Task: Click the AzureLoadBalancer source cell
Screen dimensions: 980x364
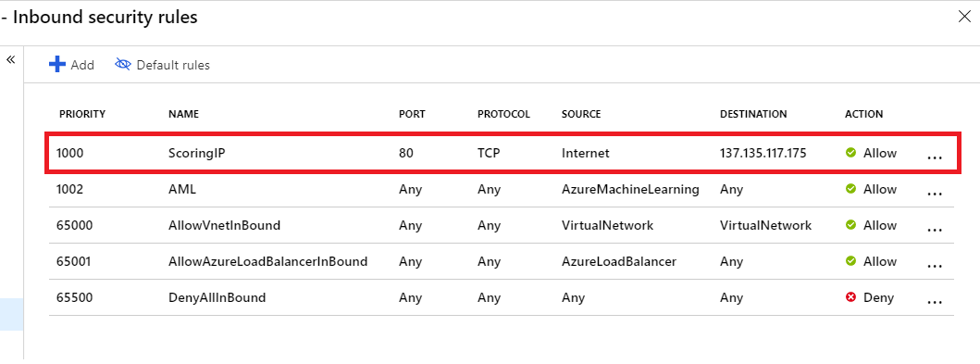Action: pos(619,262)
